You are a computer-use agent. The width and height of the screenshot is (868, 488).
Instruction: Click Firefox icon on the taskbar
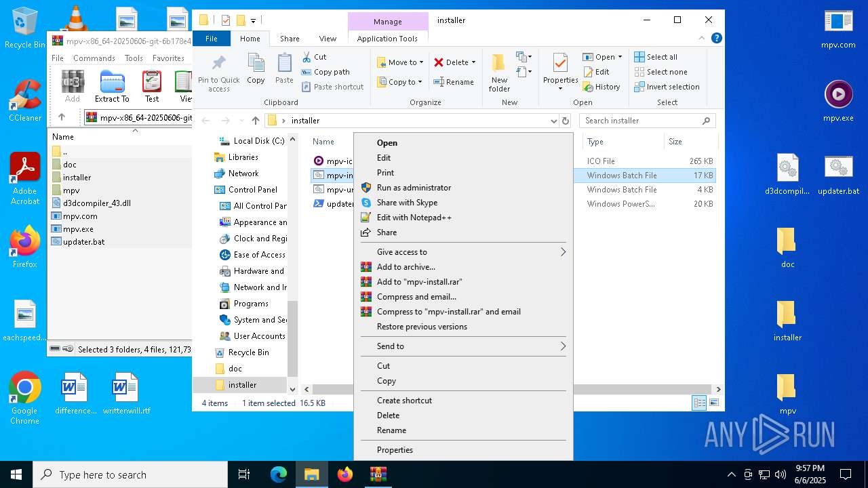(x=345, y=474)
